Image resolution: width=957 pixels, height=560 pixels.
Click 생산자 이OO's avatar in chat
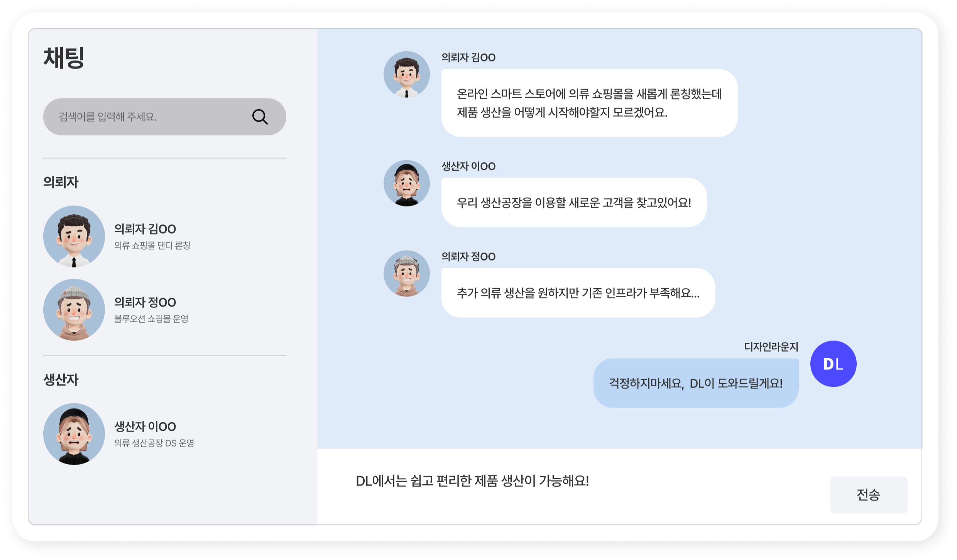[x=406, y=183]
